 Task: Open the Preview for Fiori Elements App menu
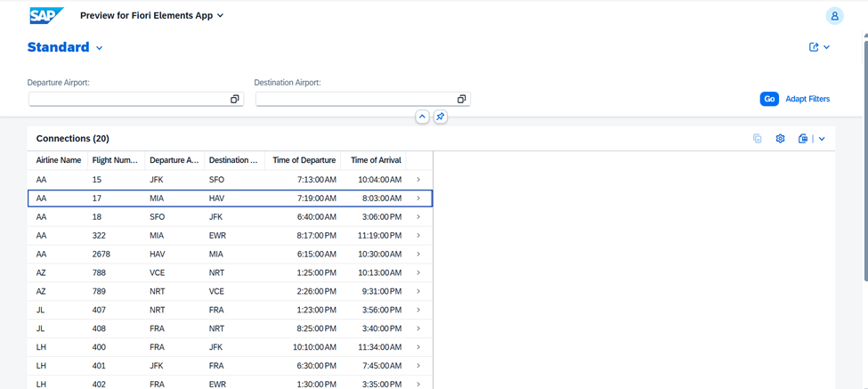(151, 15)
